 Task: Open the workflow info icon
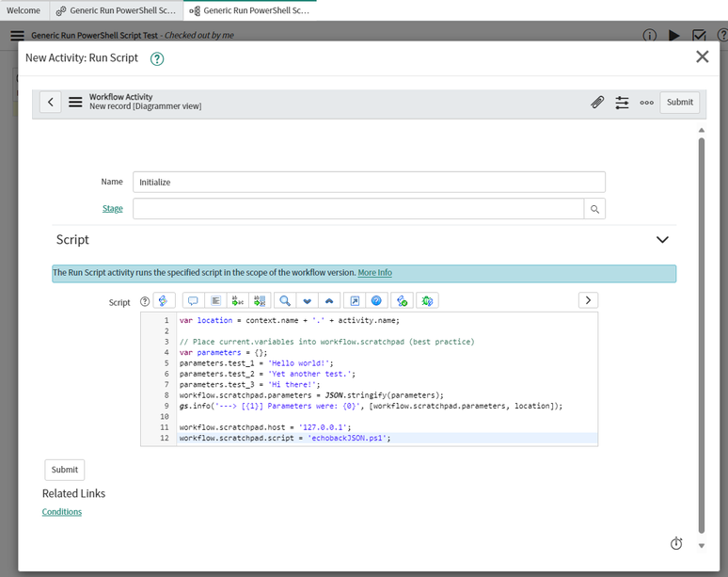click(650, 36)
